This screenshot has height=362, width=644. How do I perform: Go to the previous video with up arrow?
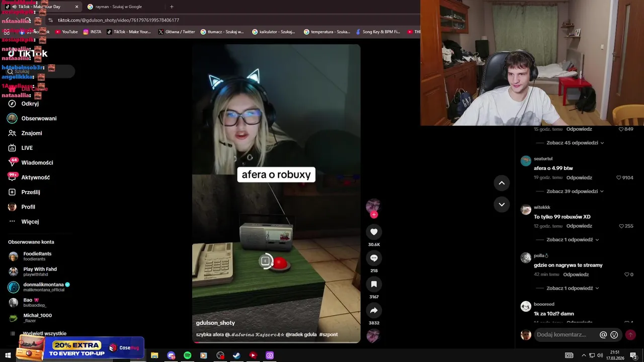[x=502, y=183]
